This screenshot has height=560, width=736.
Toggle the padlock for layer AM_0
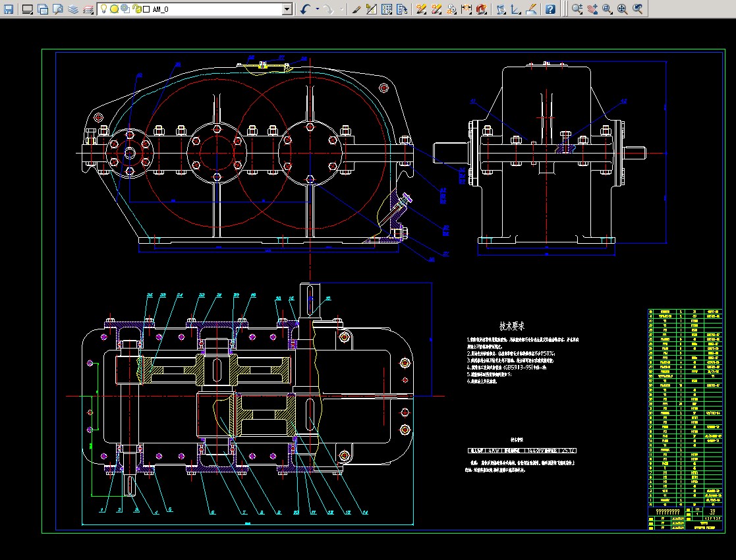click(x=136, y=9)
